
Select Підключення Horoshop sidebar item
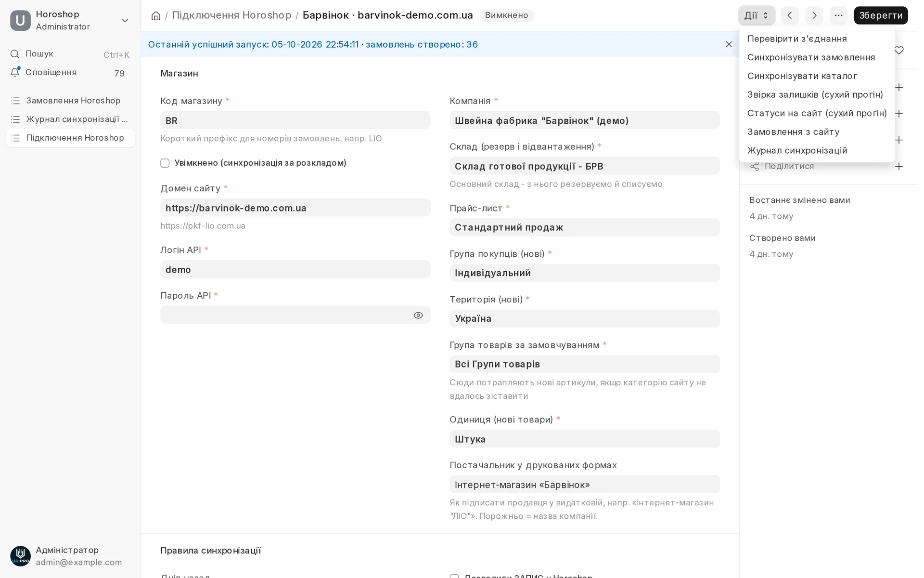click(x=70, y=138)
